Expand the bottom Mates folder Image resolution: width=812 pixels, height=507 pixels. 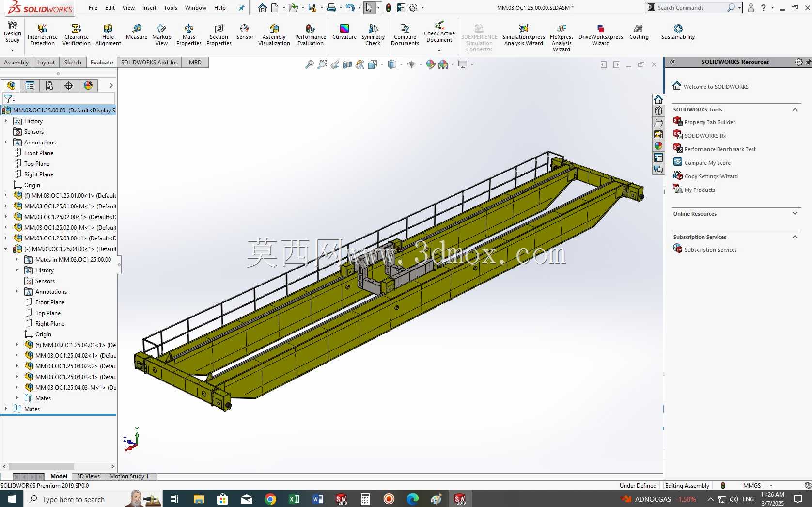coord(6,409)
